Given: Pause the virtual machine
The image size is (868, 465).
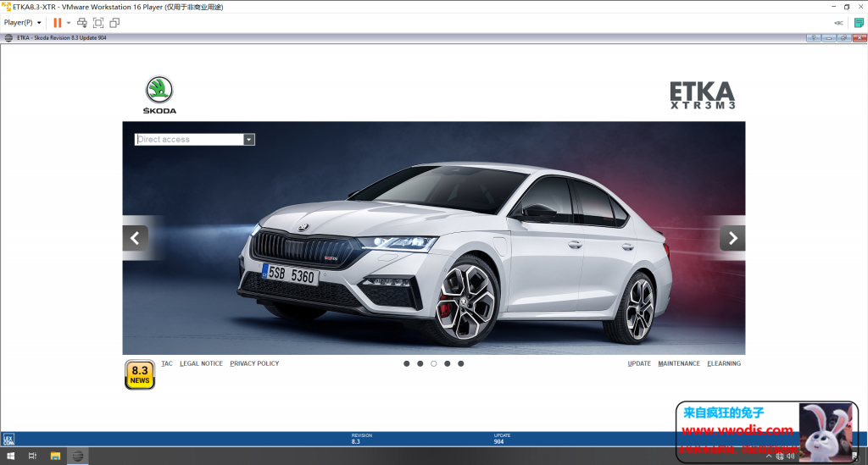Looking at the screenshot, I should pyautogui.click(x=57, y=23).
